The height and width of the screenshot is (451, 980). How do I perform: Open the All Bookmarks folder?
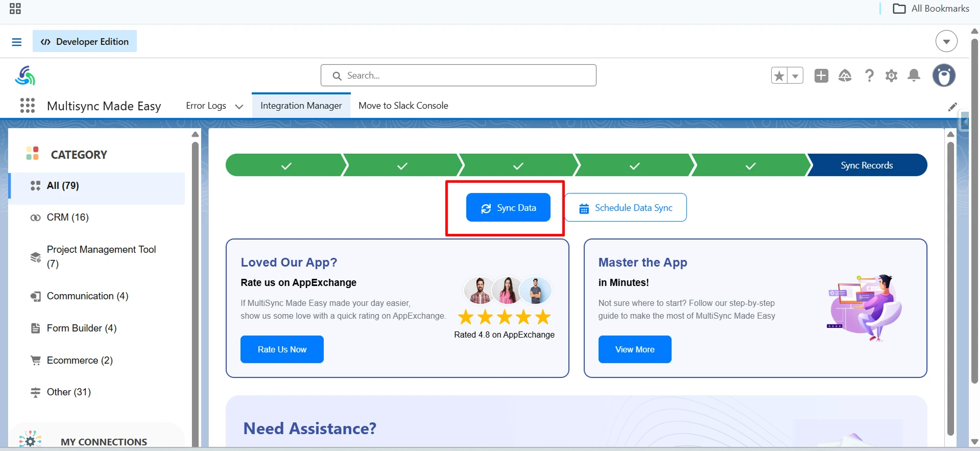click(930, 9)
